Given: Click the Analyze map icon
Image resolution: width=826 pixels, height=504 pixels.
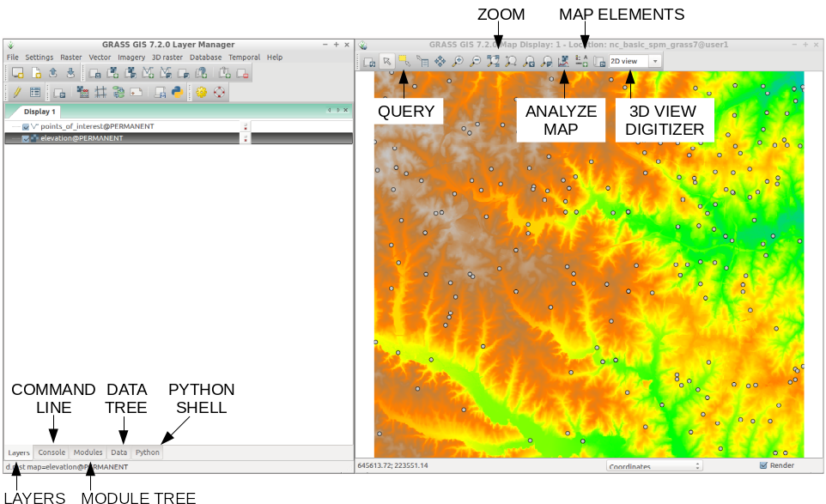Looking at the screenshot, I should (x=563, y=61).
